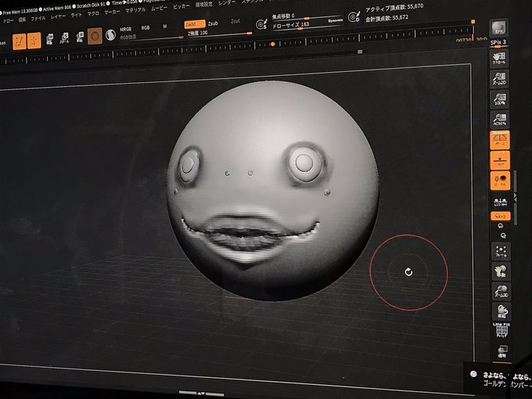Toggle the XYZ rotation mode button
The width and height of the screenshot is (532, 399).
[x=501, y=216]
